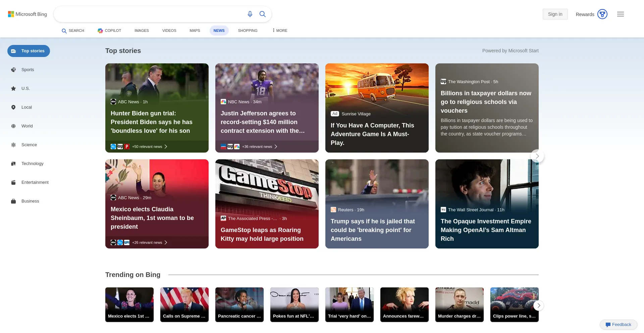The image size is (644, 333).
Task: Show next Top stories with right arrow
Action: pyautogui.click(x=537, y=156)
